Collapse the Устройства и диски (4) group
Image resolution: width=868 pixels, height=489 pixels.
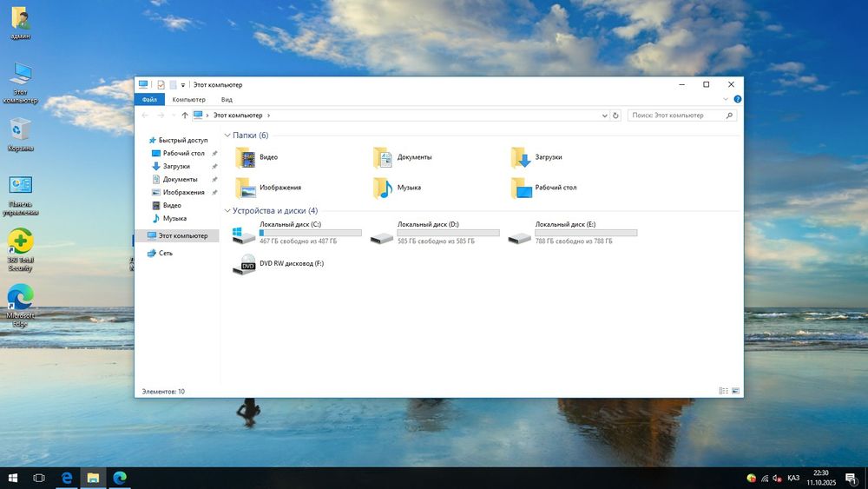227,210
